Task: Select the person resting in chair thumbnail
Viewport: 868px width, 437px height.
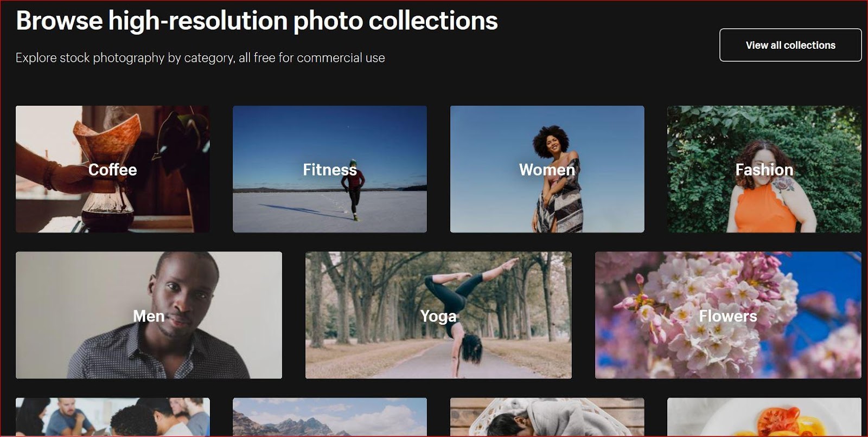Action: tap(547, 417)
